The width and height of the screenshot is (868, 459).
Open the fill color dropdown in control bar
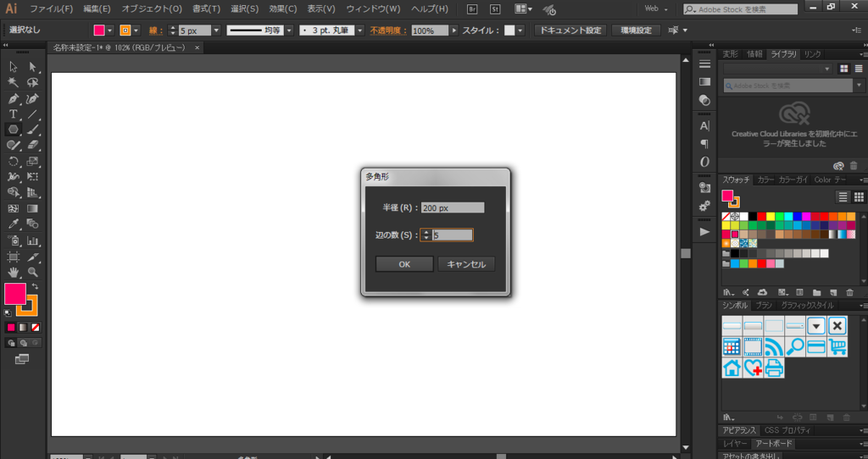[109, 30]
